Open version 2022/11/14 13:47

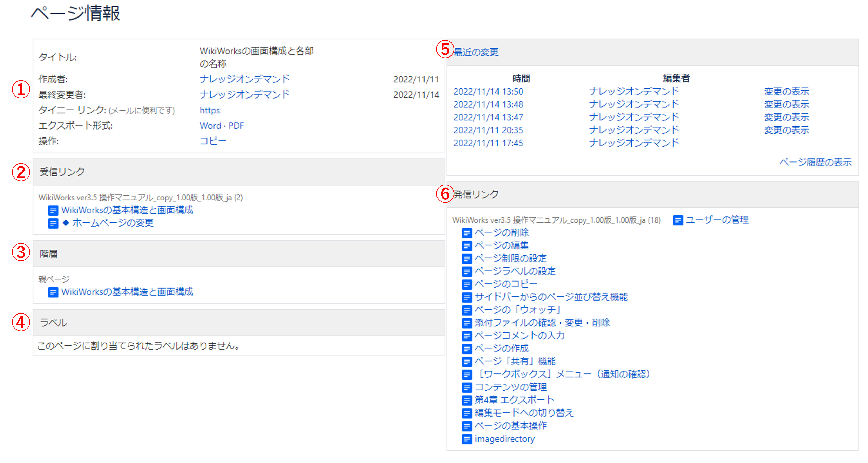[488, 117]
